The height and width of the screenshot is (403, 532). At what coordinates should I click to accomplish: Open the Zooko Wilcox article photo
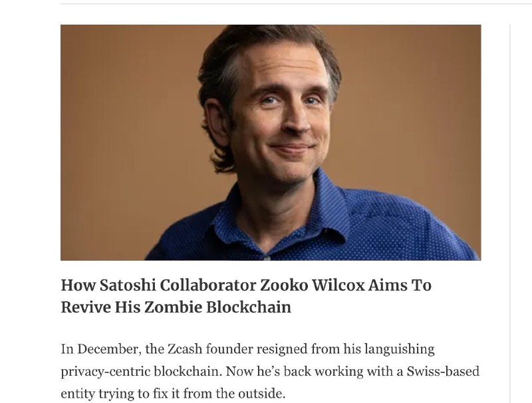pos(271,142)
